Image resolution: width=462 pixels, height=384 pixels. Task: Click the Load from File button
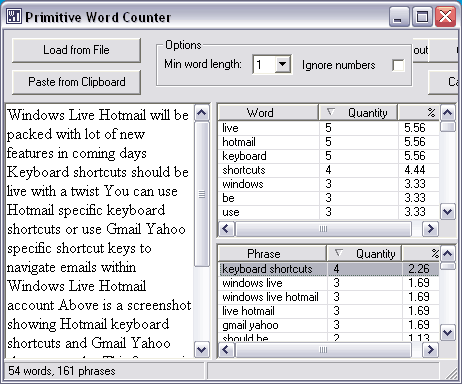tap(76, 50)
